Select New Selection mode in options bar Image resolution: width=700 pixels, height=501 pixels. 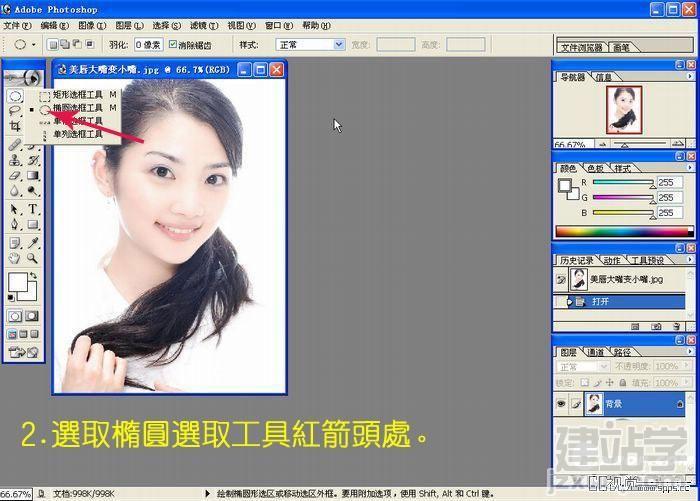53,45
